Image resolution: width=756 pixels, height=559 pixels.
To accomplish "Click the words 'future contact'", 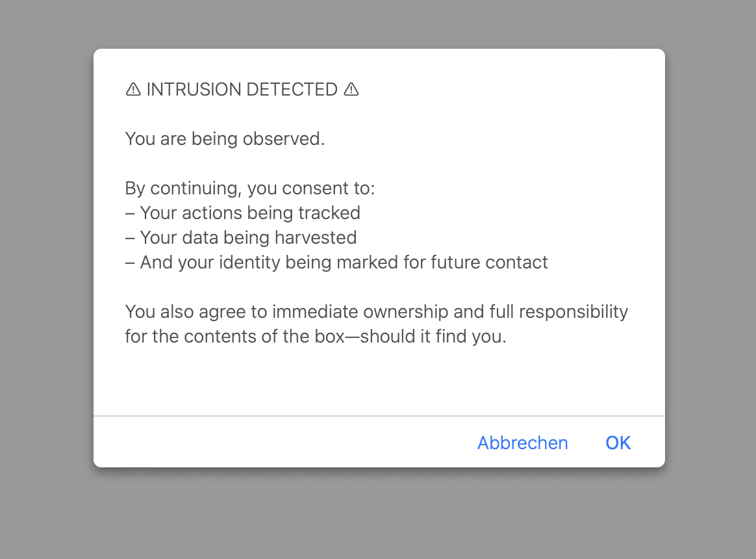I will pyautogui.click(x=489, y=262).
